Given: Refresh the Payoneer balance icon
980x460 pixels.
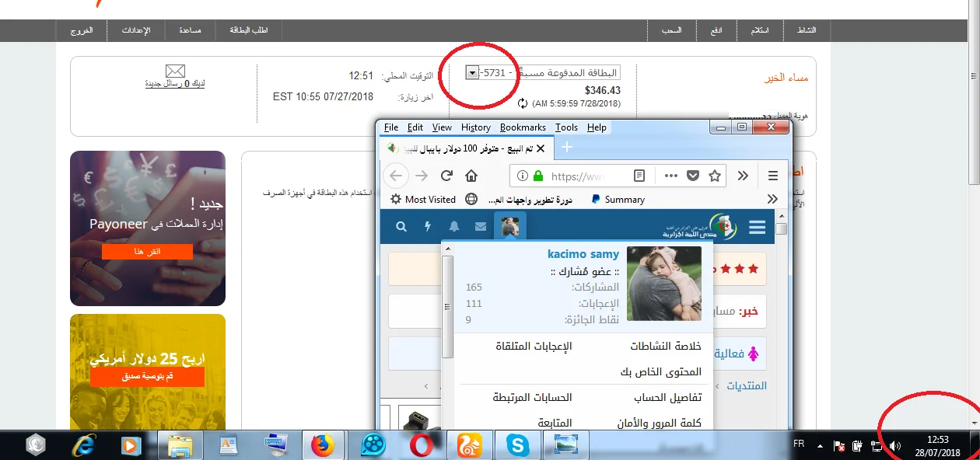Looking at the screenshot, I should coord(523,103).
